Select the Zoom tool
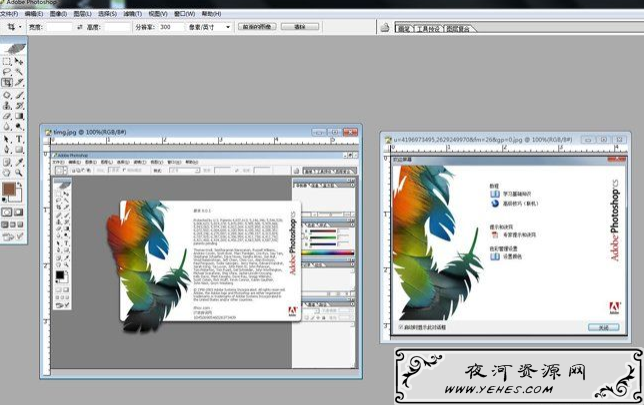Viewport: 644px width, 405px height. (x=19, y=173)
